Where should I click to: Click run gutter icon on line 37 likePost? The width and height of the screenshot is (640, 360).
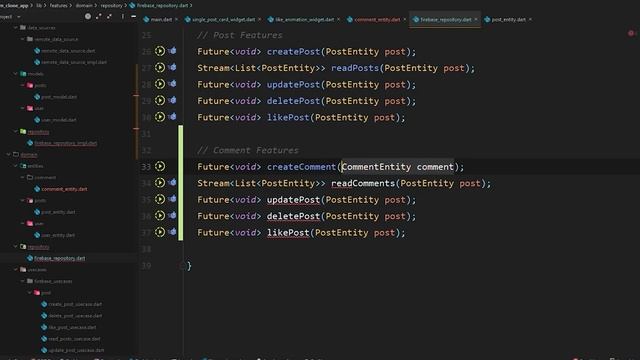160,232
